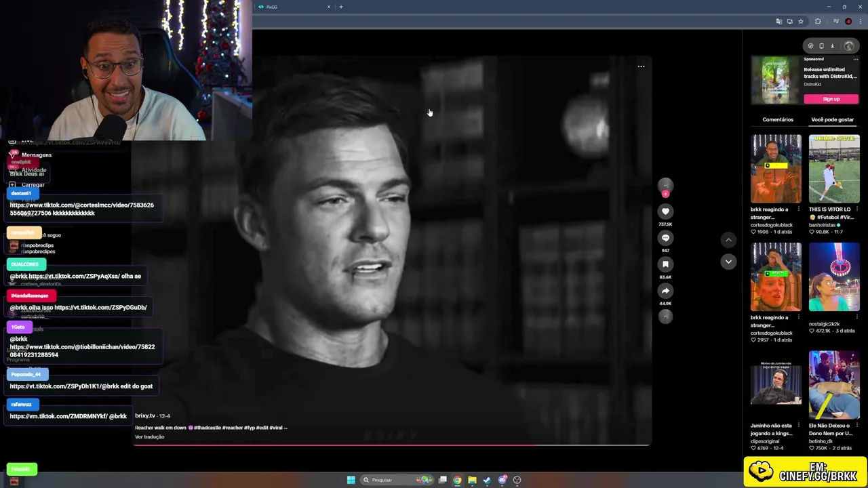This screenshot has width=868, height=488.
Task: Like the video with the heart icon
Action: coord(665,211)
